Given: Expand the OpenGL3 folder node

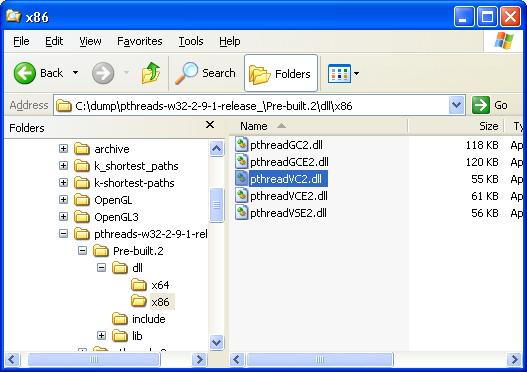Looking at the screenshot, I should point(63,216).
